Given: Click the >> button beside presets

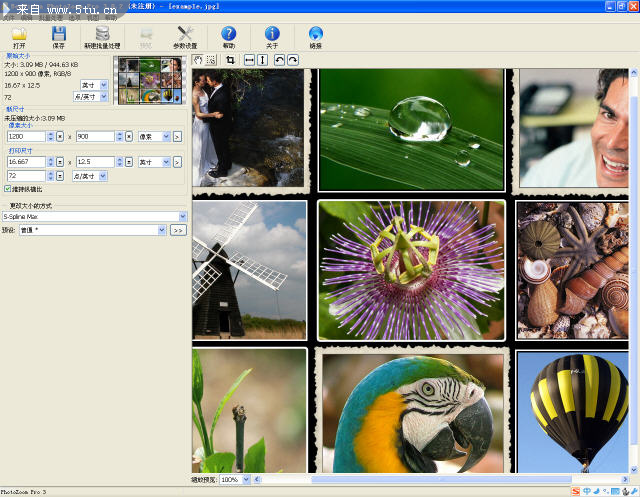Looking at the screenshot, I should pos(178,230).
